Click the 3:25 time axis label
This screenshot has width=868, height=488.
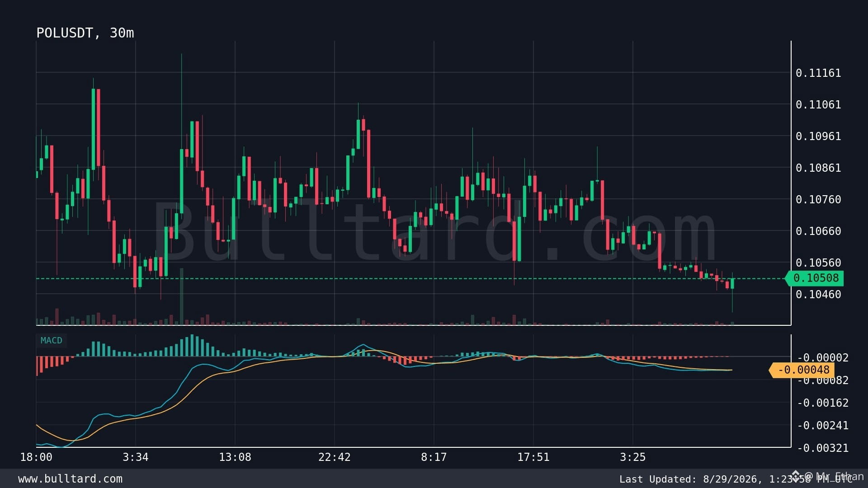click(x=633, y=457)
